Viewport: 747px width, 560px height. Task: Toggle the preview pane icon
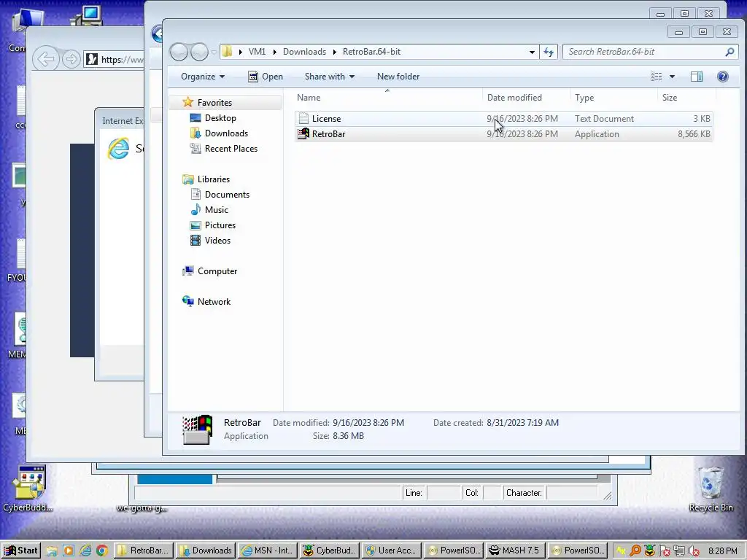click(697, 77)
